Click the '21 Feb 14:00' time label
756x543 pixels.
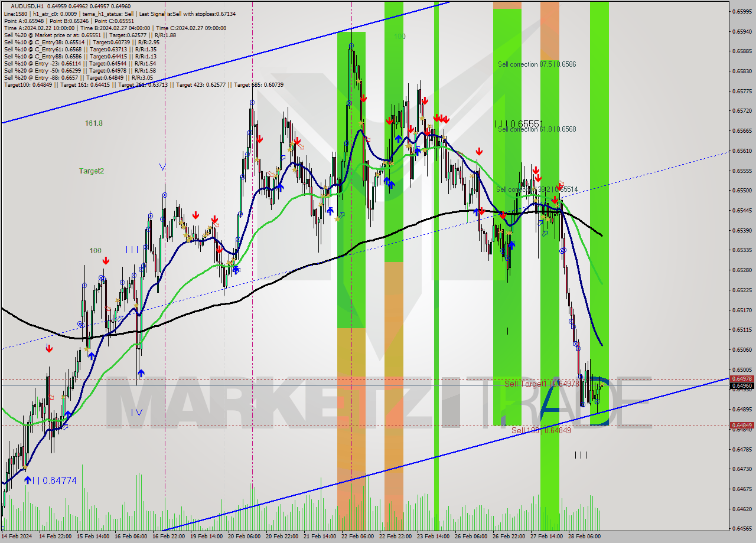coord(320,537)
